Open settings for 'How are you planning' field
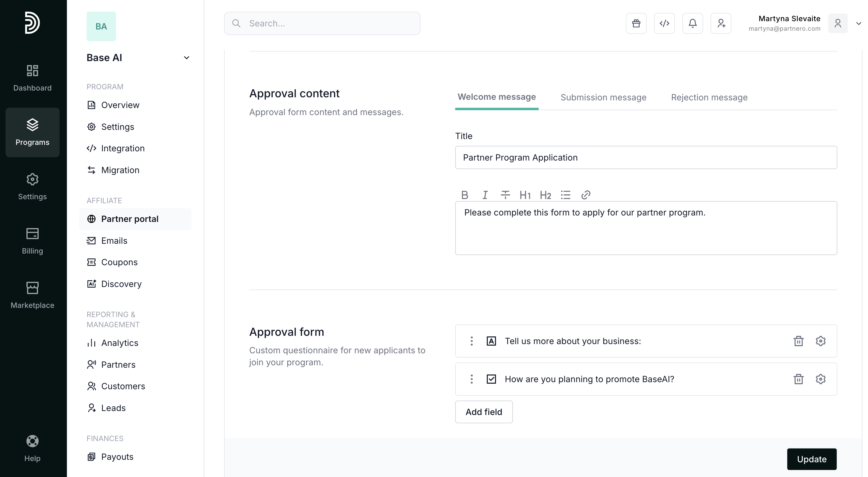This screenshot has height=477, width=868. (x=820, y=379)
